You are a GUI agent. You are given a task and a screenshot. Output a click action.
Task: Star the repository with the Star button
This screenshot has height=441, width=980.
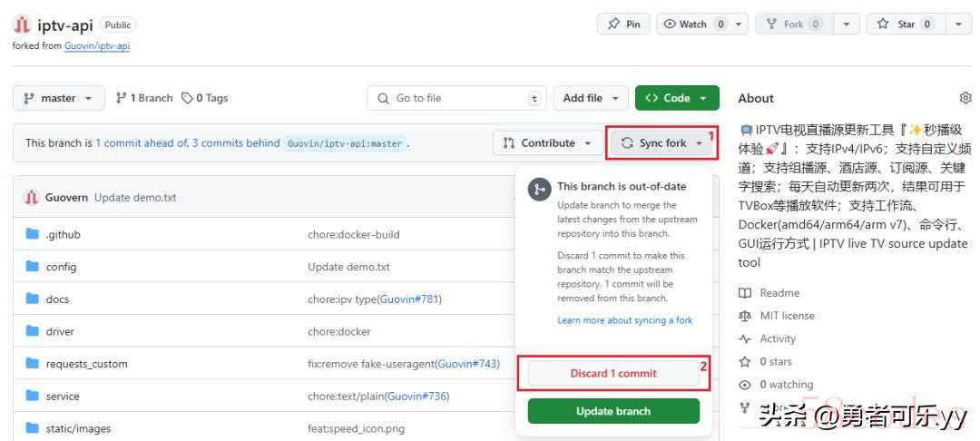point(906,24)
